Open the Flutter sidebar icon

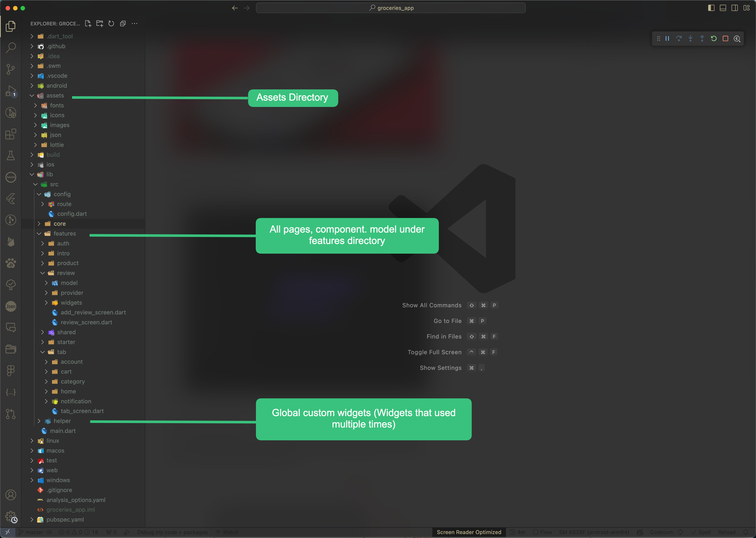point(11,199)
